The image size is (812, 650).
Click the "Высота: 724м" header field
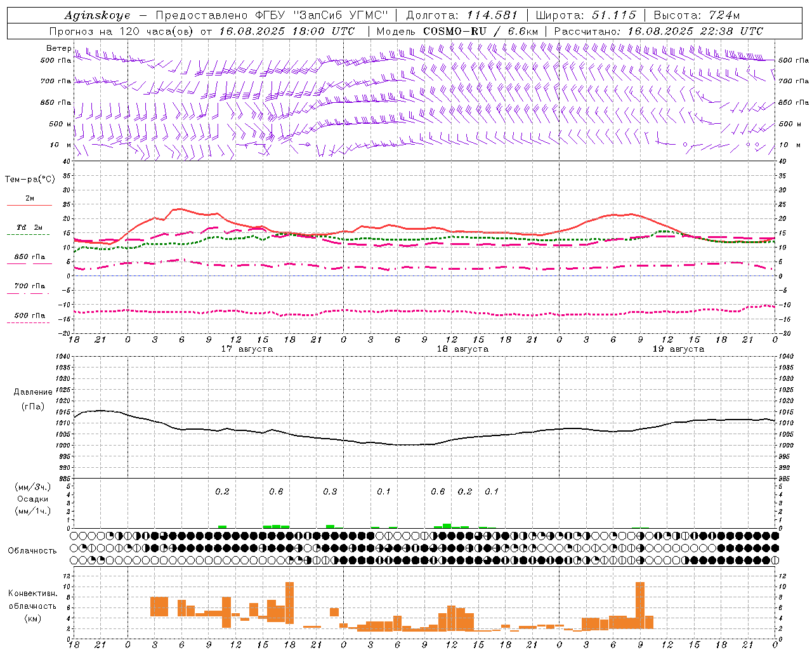[x=696, y=15]
